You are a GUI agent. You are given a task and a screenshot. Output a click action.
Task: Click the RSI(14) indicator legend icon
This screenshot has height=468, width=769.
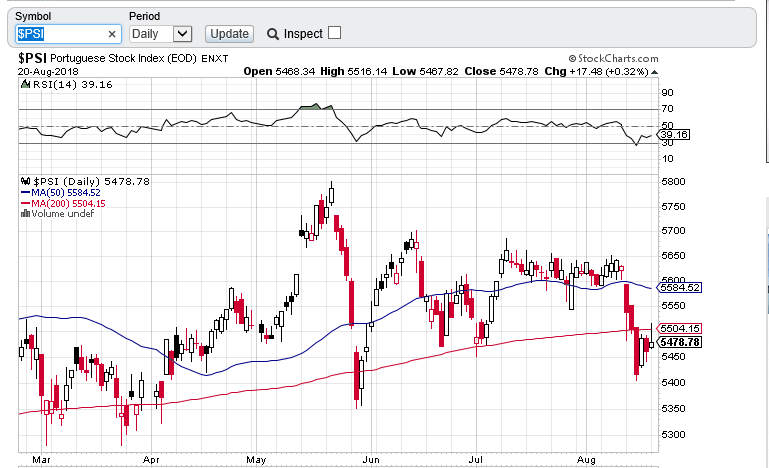(25, 85)
